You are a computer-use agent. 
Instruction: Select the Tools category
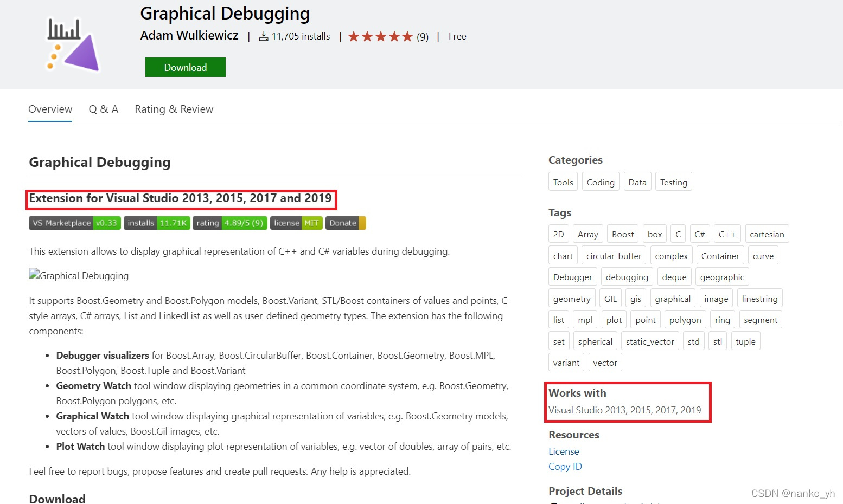pos(563,182)
